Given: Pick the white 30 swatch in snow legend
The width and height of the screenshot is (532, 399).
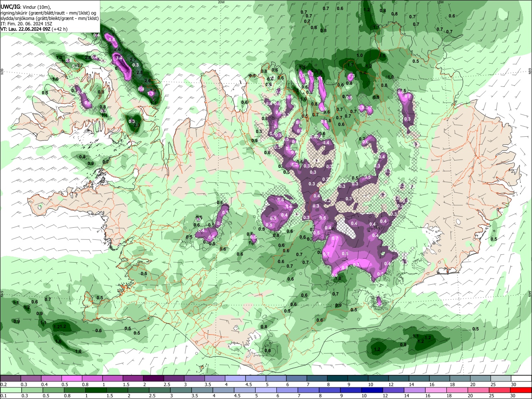Looking at the screenshot, I should pyautogui.click(x=521, y=379).
